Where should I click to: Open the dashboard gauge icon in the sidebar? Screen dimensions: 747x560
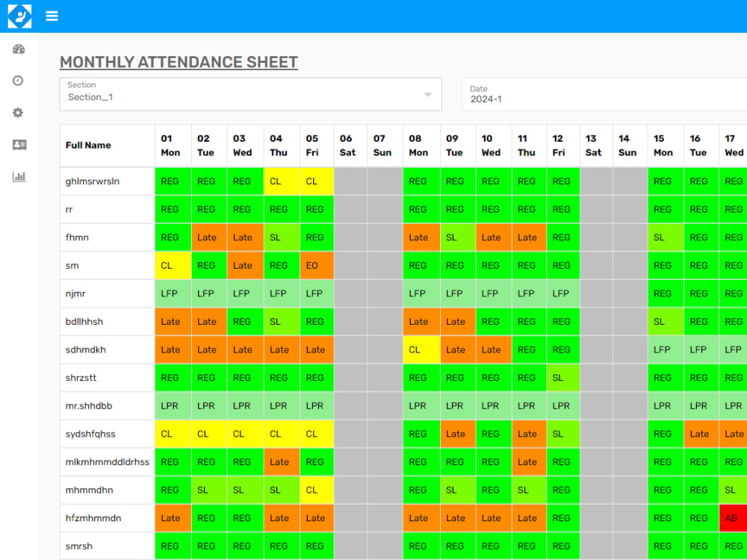pos(19,49)
